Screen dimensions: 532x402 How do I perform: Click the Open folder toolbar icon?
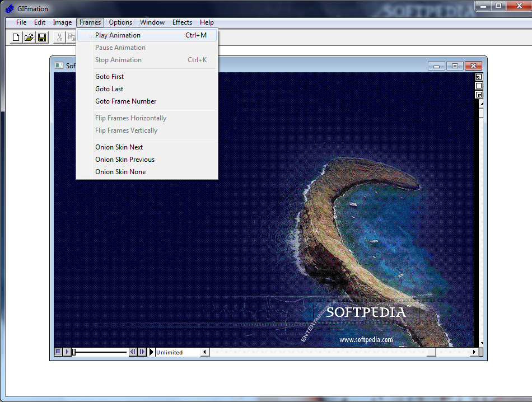29,38
